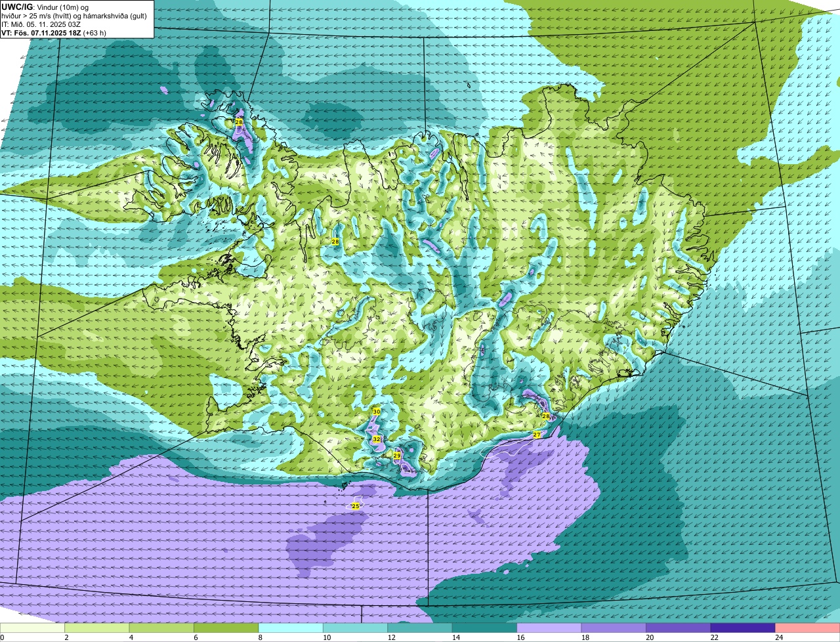Click the 'hámarkshviða (gult)' description line
This screenshot has width=840, height=642.
[x=115, y=16]
